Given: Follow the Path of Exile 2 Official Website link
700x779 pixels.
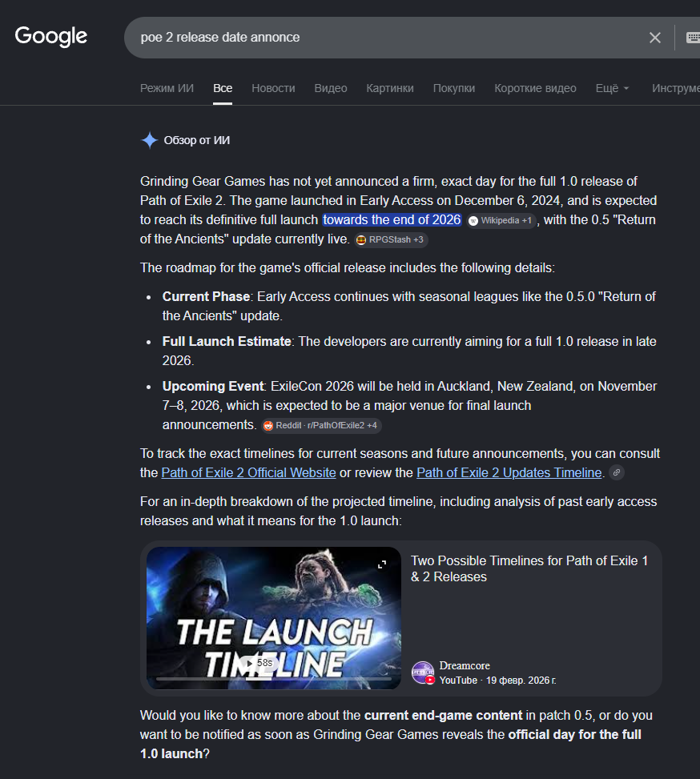Looking at the screenshot, I should (248, 472).
